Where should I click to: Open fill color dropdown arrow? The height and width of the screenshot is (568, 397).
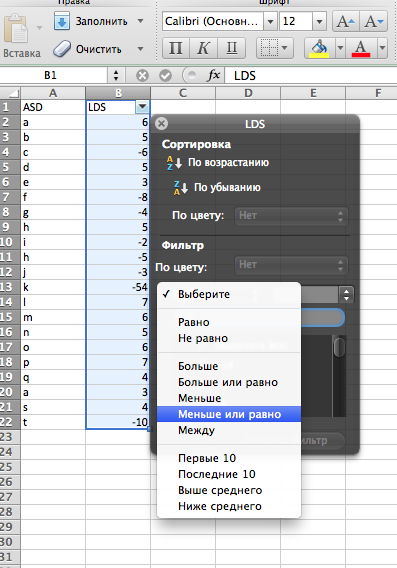tap(340, 48)
